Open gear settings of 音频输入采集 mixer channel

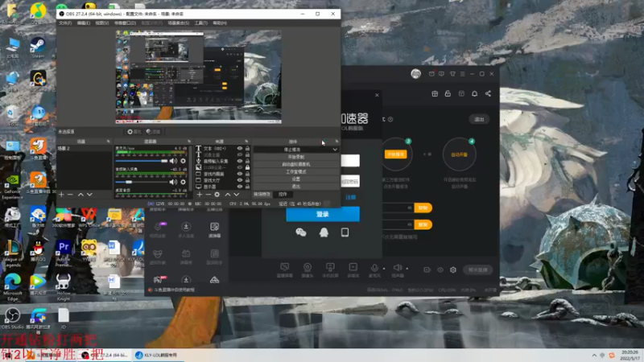(x=184, y=182)
